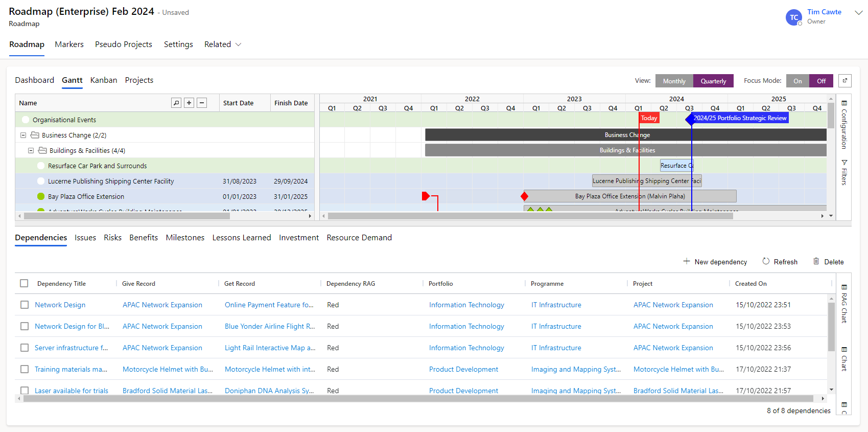Tick checkbox for Network Design for Bl... row
Viewport: 868px width, 432px height.
24,326
